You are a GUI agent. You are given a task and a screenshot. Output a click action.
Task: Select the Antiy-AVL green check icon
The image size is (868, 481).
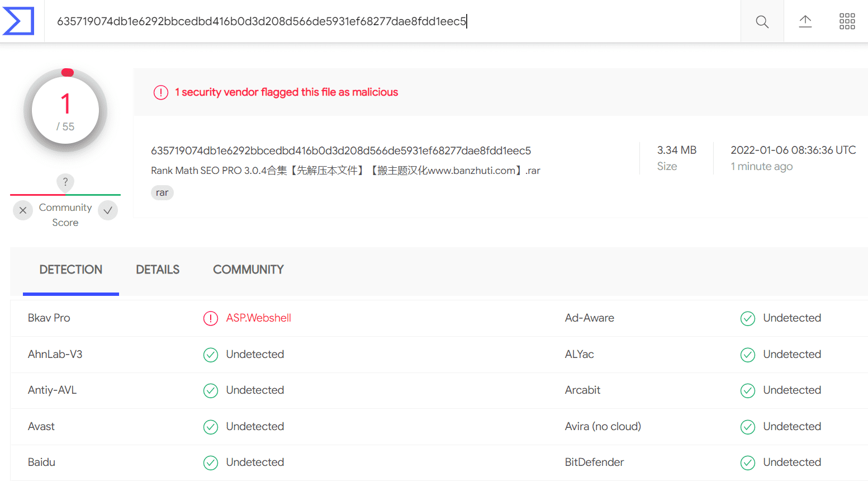point(211,390)
